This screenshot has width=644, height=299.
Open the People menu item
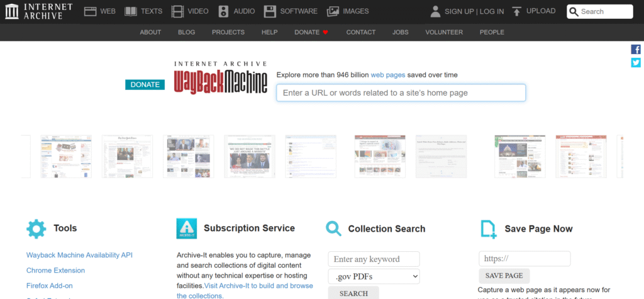pos(492,32)
